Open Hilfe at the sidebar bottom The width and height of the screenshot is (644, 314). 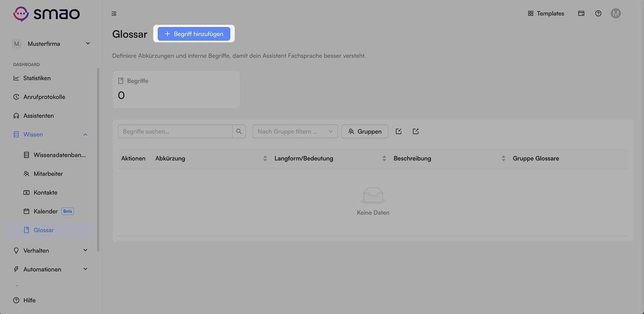tap(25, 300)
